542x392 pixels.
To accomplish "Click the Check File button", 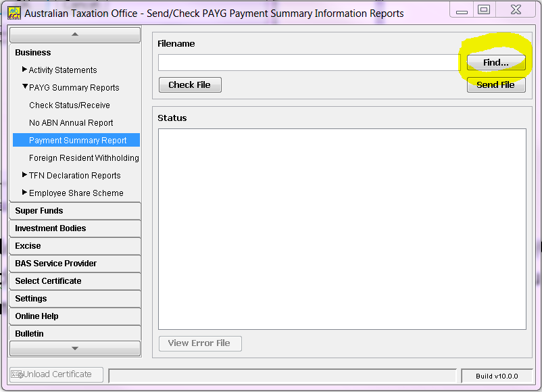I will click(190, 84).
